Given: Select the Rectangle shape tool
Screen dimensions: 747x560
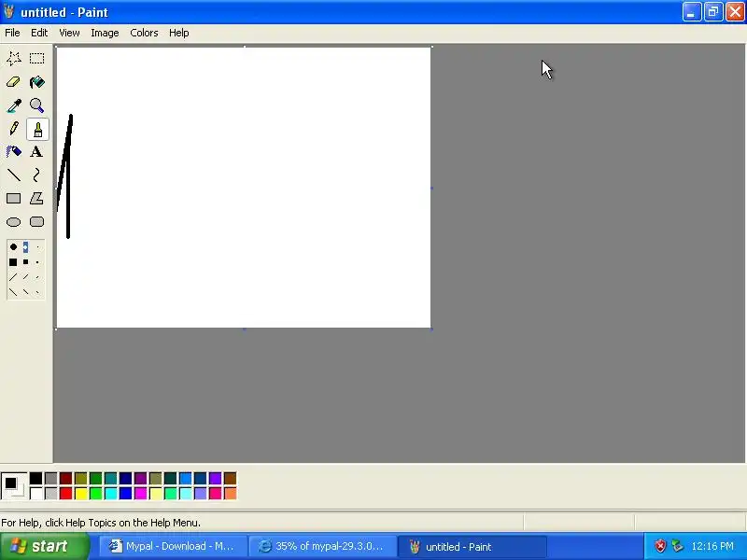Looking at the screenshot, I should pyautogui.click(x=14, y=199).
